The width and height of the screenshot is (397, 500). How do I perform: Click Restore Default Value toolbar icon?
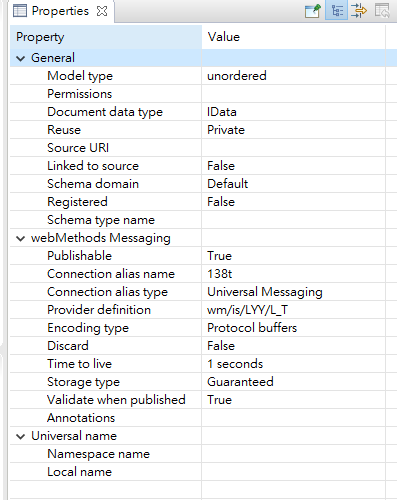tap(382, 10)
